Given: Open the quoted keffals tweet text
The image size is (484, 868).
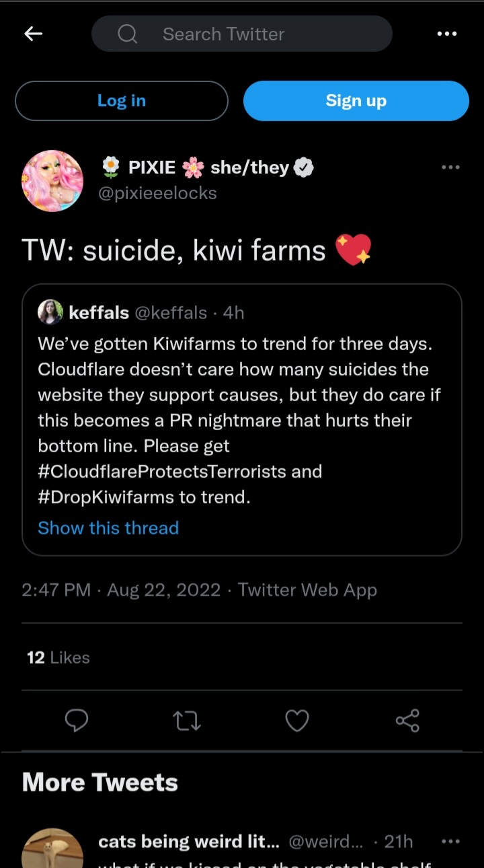Looking at the screenshot, I should coord(239,421).
